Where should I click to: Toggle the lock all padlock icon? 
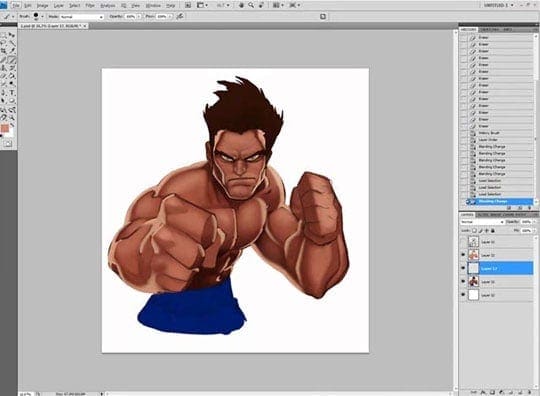(x=493, y=231)
